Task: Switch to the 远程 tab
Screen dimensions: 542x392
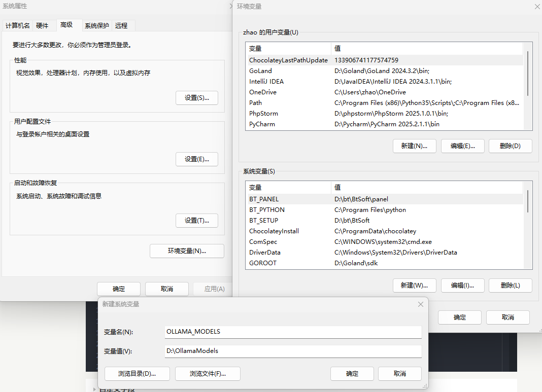Action: pyautogui.click(x=121, y=25)
